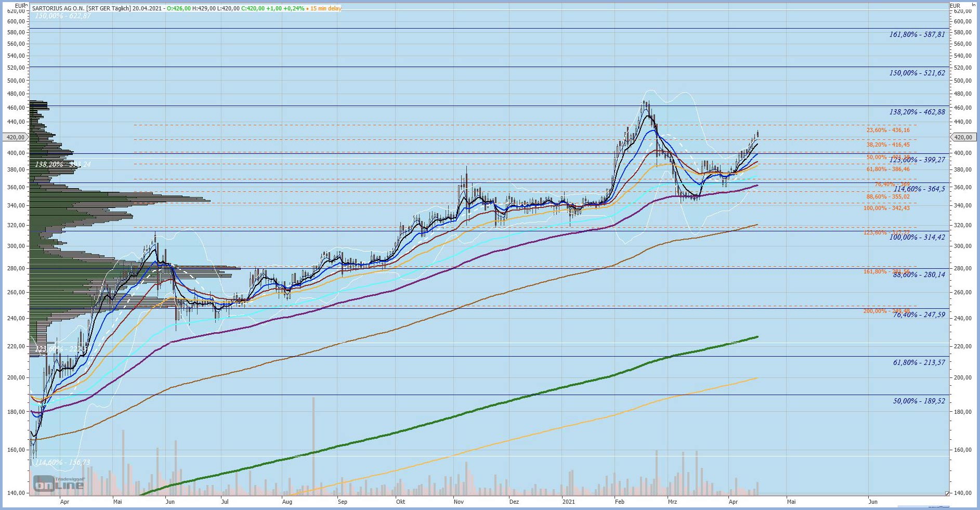Image resolution: width=980 pixels, height=510 pixels.
Task: Click the 200,00 label on right price axis
Action: [x=963, y=377]
